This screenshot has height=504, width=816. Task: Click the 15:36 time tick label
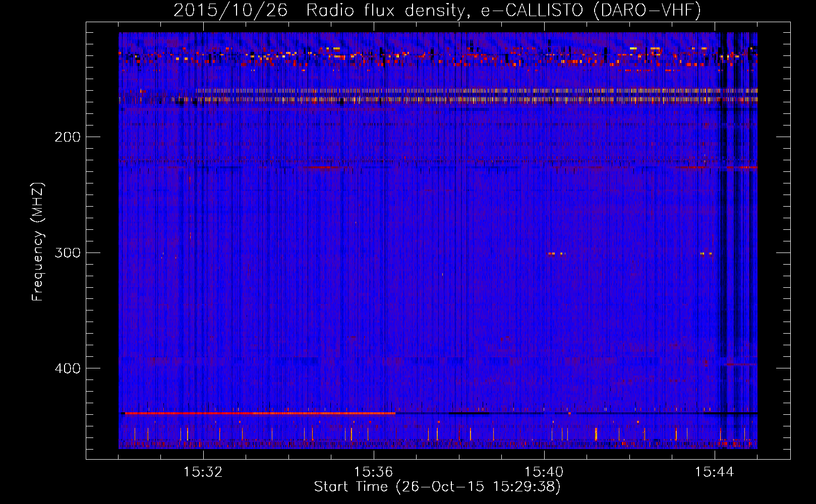click(374, 472)
